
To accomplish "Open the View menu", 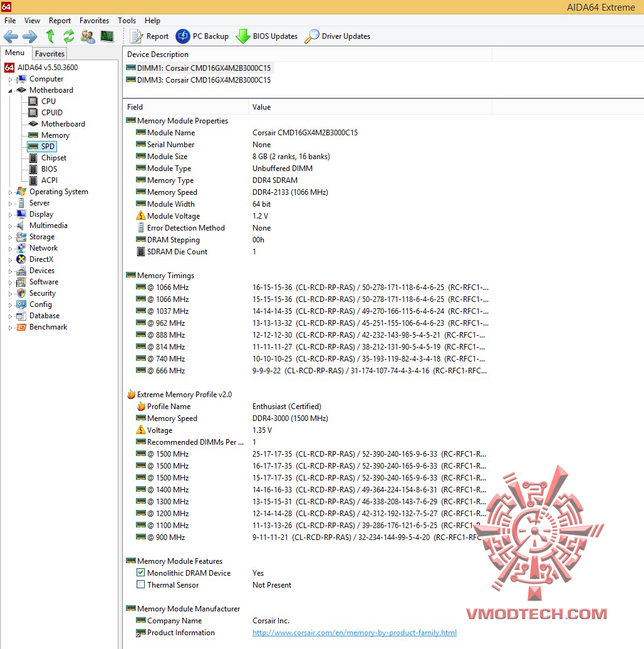I will (32, 21).
